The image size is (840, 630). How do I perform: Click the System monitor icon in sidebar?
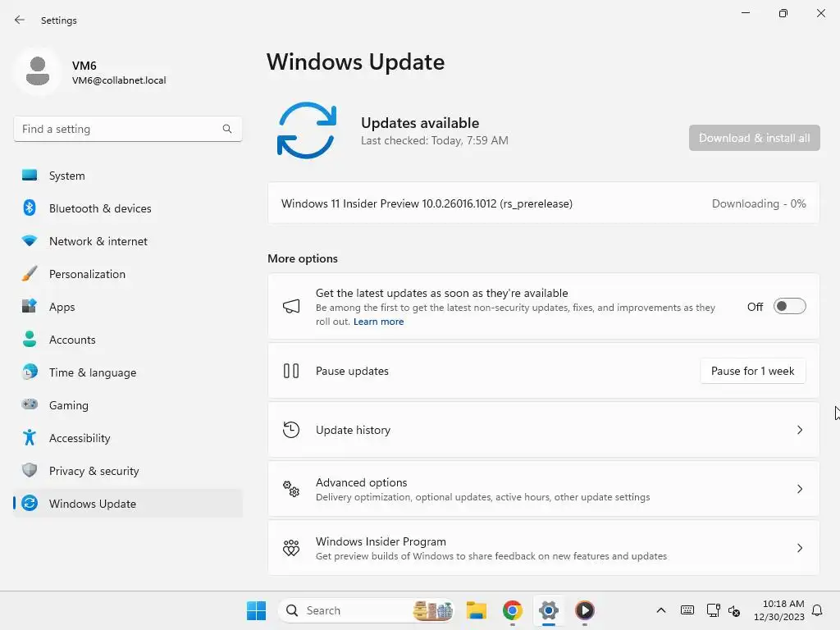pos(30,176)
